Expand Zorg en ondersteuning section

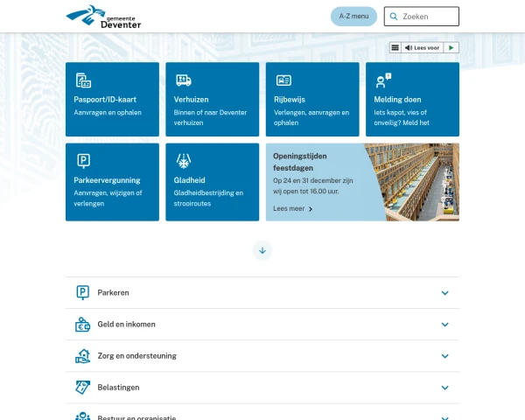(x=262, y=356)
